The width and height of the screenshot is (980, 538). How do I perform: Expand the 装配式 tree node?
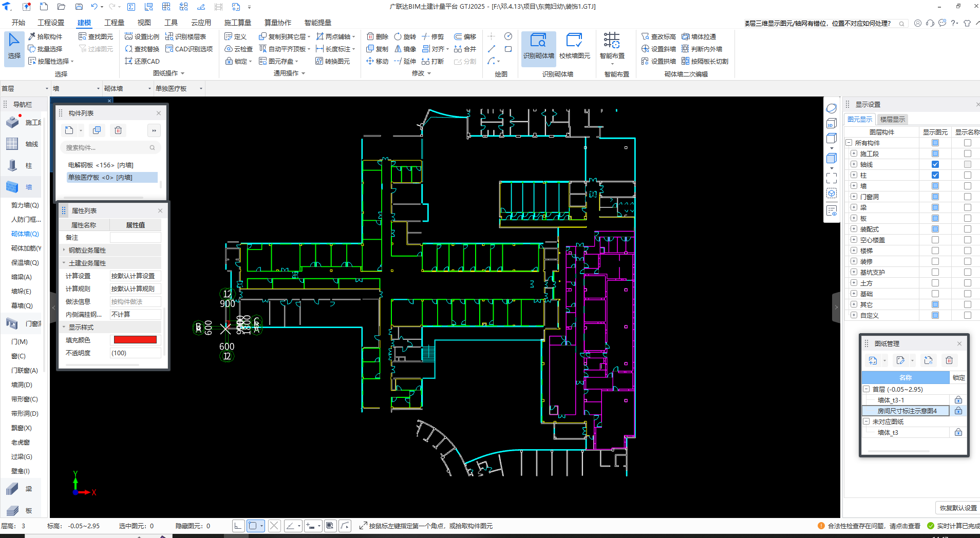point(854,229)
